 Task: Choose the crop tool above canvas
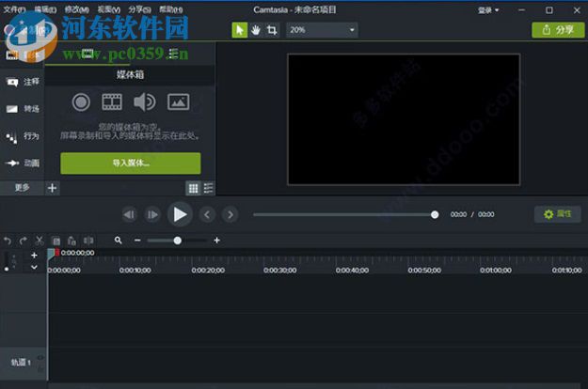pyautogui.click(x=272, y=30)
